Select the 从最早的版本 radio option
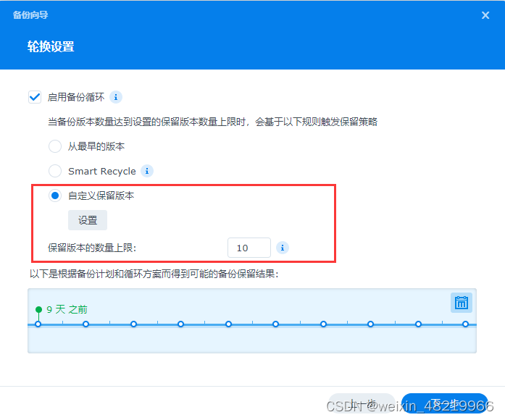Viewport: 505px width, 420px height. click(x=55, y=146)
